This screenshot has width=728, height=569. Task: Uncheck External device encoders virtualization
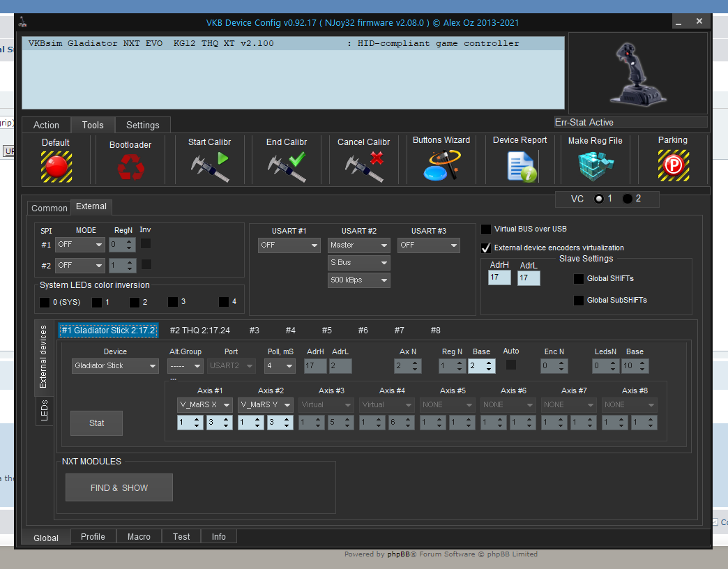[487, 248]
